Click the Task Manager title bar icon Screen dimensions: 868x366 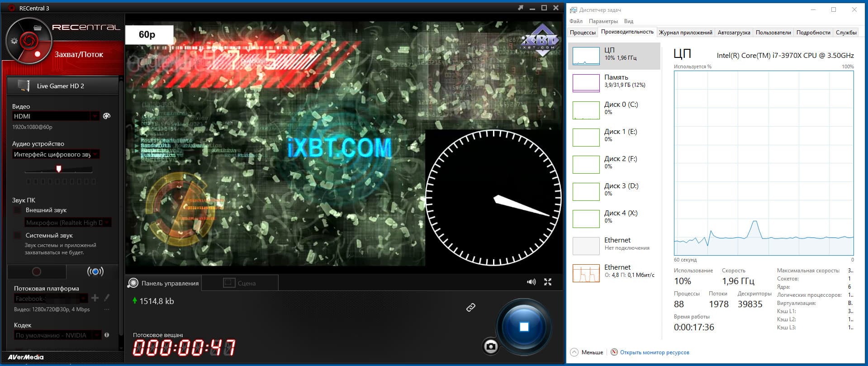(x=574, y=10)
